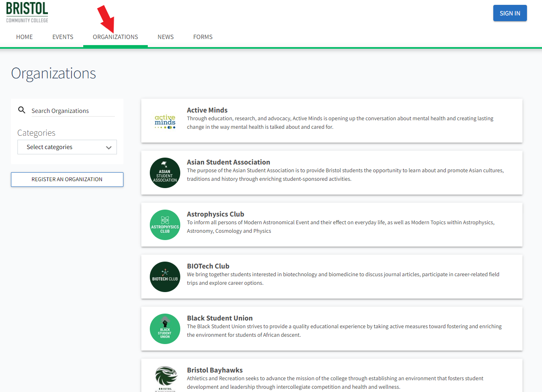Click the BIOTech Club description text
The width and height of the screenshot is (542, 392).
(x=343, y=279)
